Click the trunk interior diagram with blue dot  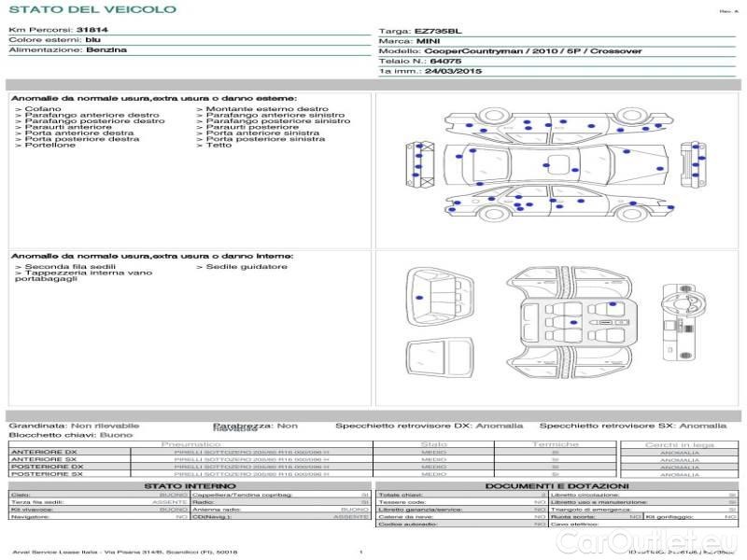pyautogui.click(x=439, y=297)
